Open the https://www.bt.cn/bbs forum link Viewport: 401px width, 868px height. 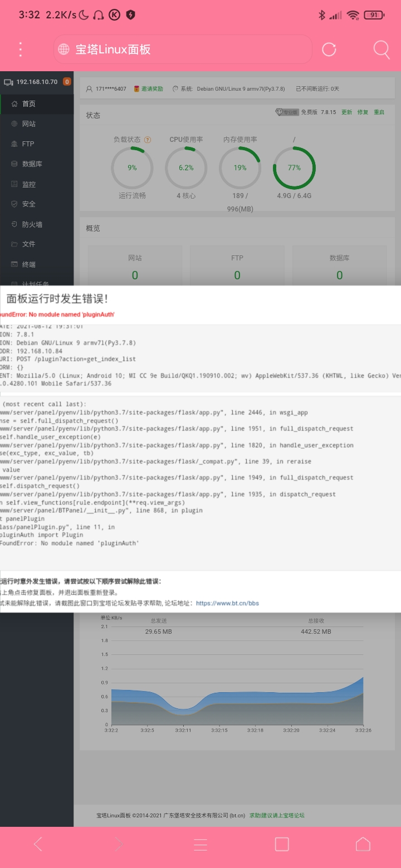pos(227,603)
